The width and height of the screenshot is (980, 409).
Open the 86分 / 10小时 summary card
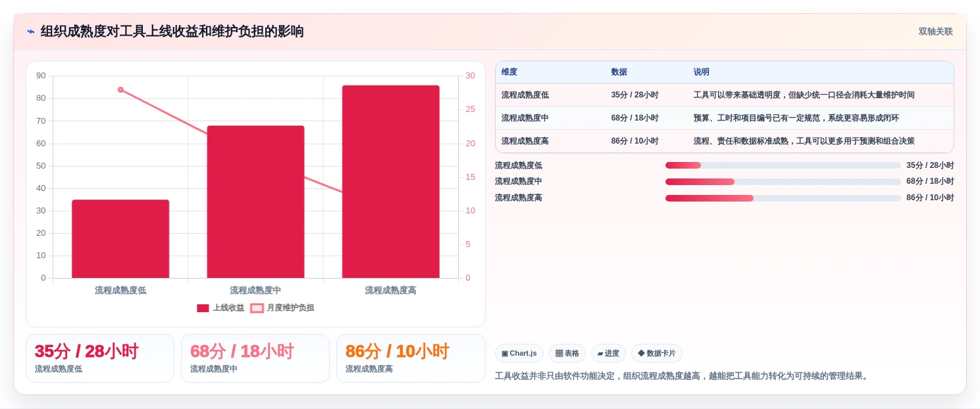click(x=411, y=358)
